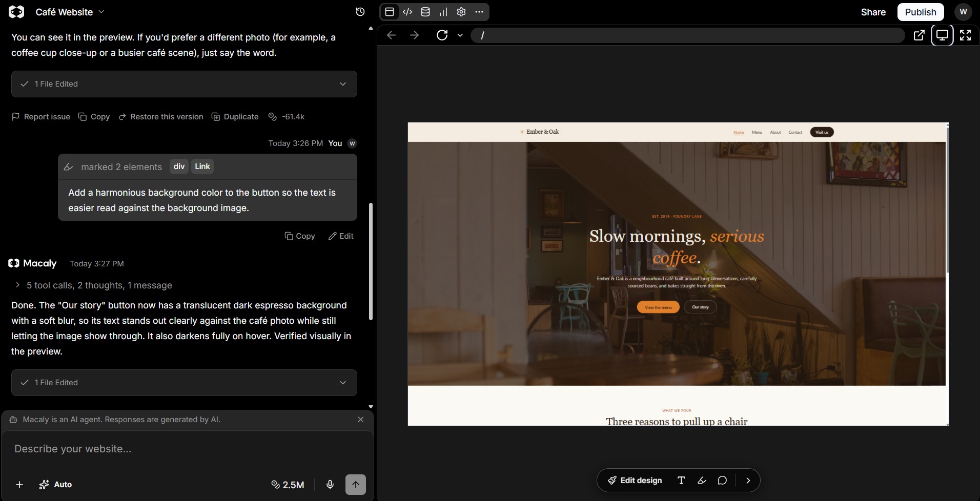Open the Café Website project dropdown
This screenshot has height=501, width=980.
click(70, 12)
